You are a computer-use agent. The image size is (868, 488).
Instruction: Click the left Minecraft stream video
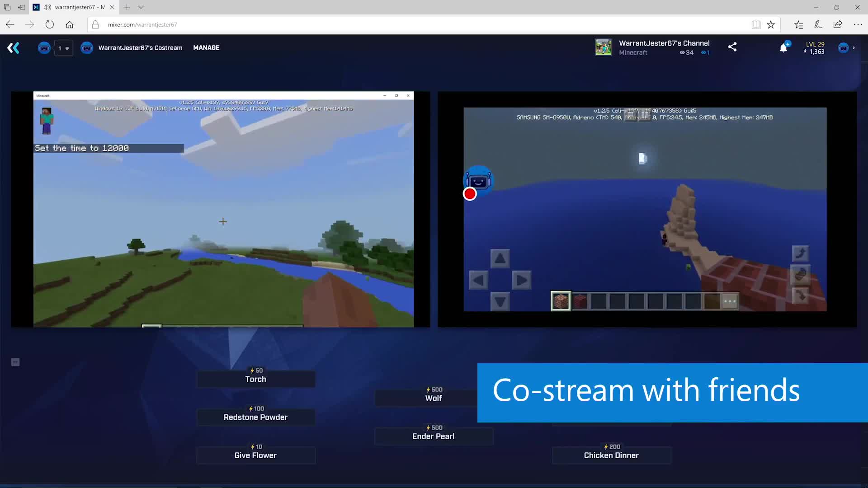[x=223, y=209]
